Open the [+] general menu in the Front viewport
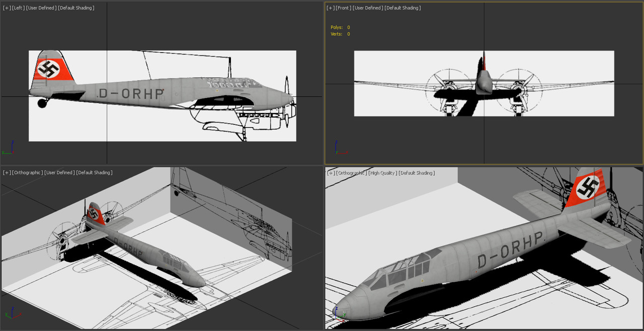Image resolution: width=644 pixels, height=331 pixels. pos(331,8)
